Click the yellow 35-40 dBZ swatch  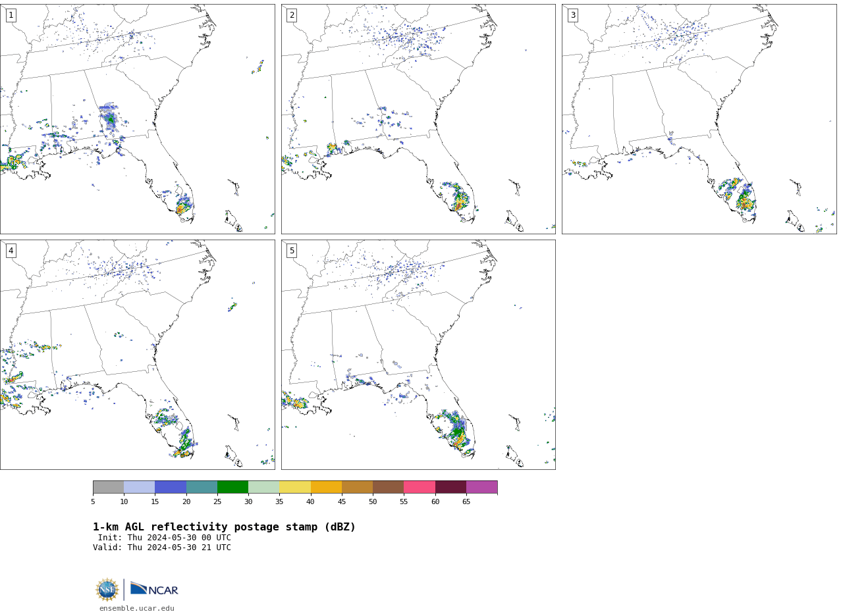coord(295,487)
